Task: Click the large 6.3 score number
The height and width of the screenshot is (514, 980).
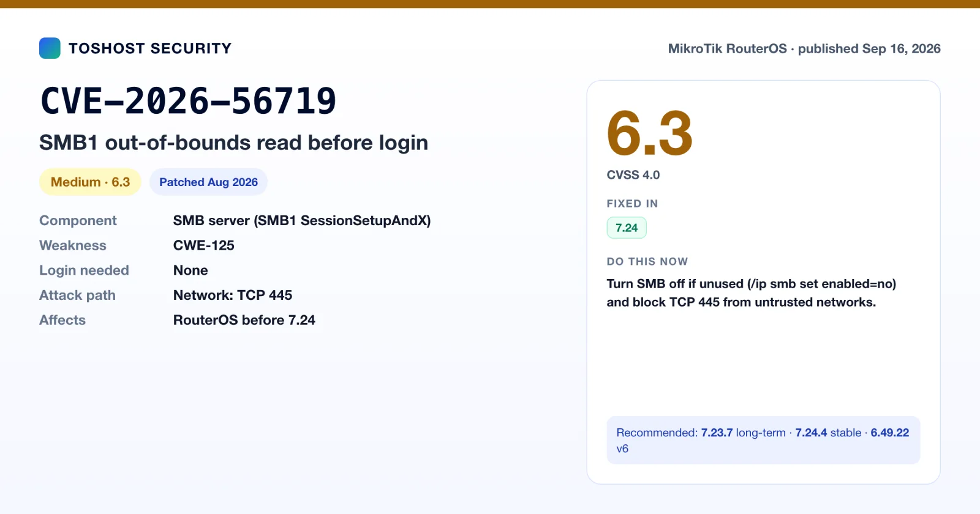Action: (x=650, y=133)
